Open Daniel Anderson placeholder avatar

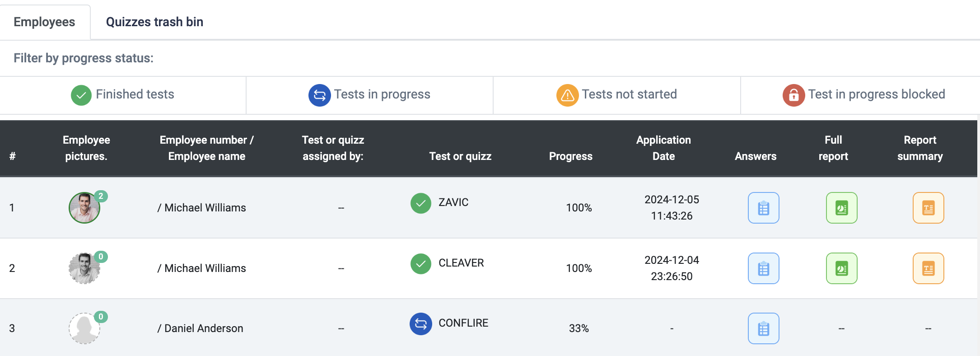(84, 328)
